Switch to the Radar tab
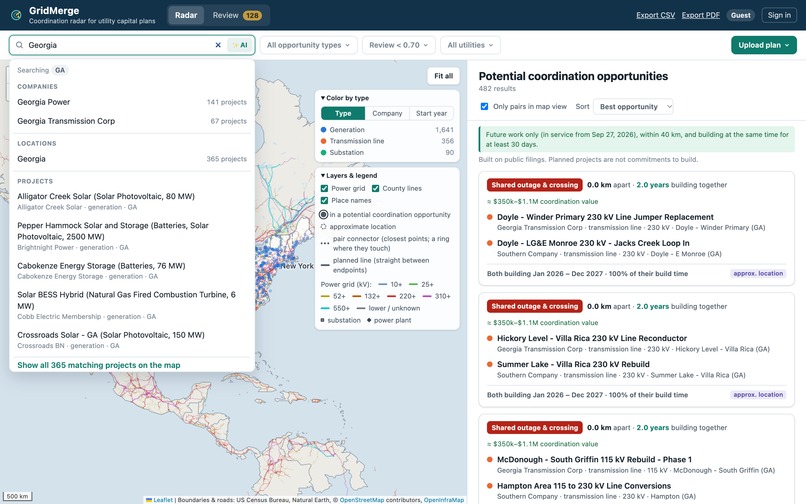Image resolution: width=806 pixels, height=504 pixels. [x=186, y=15]
